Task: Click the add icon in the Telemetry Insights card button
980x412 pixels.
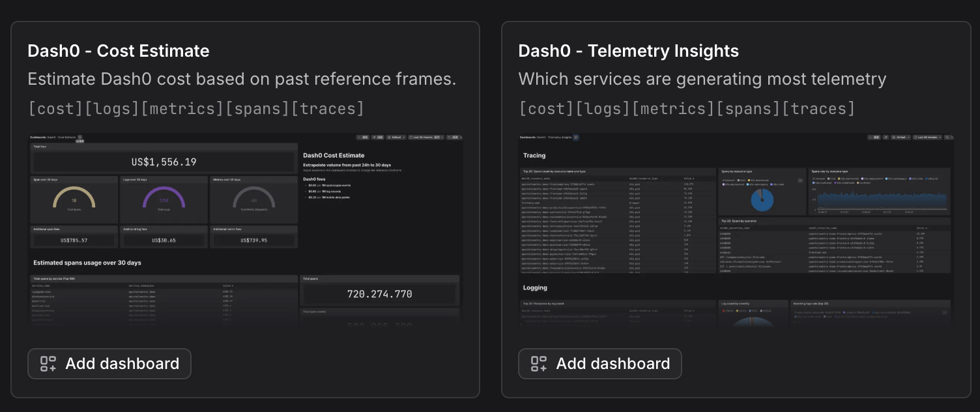Action: tap(539, 364)
